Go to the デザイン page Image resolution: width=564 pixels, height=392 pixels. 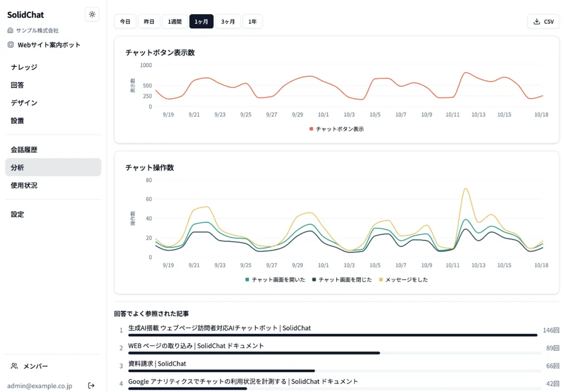(x=53, y=103)
